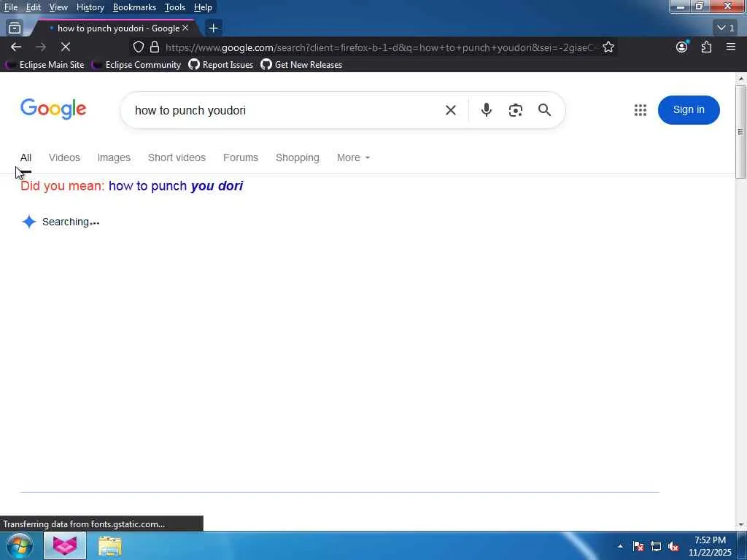Select the All results tab
The width and height of the screenshot is (747, 560).
tap(26, 157)
